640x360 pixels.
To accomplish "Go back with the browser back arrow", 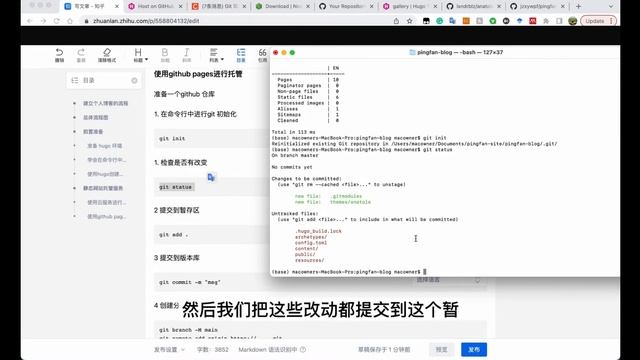I will (x=30, y=21).
